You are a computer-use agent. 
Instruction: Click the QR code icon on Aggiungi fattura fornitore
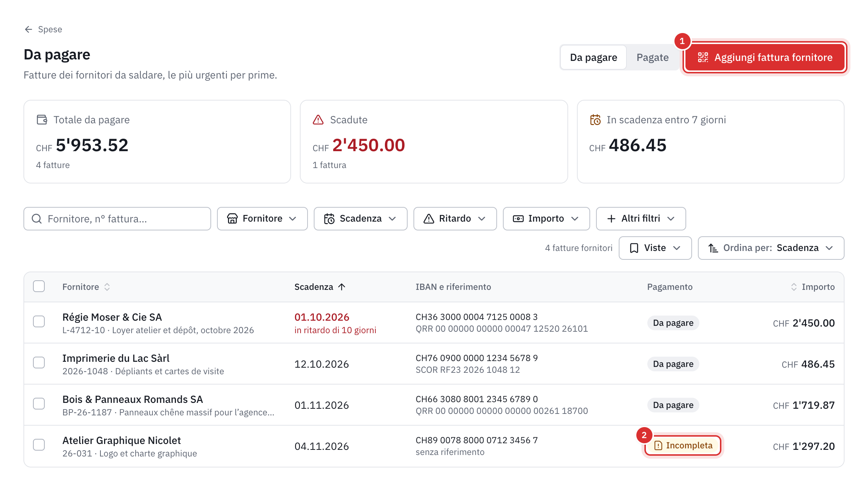tap(703, 57)
